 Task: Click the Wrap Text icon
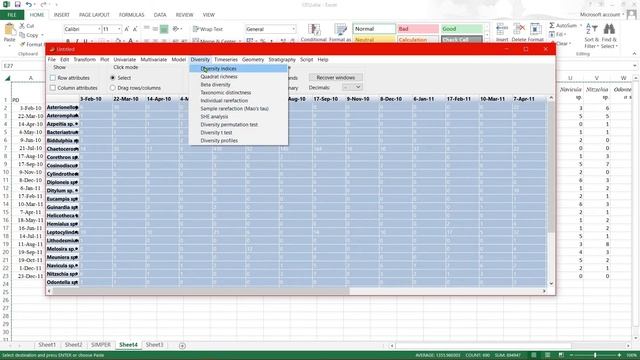click(x=196, y=29)
